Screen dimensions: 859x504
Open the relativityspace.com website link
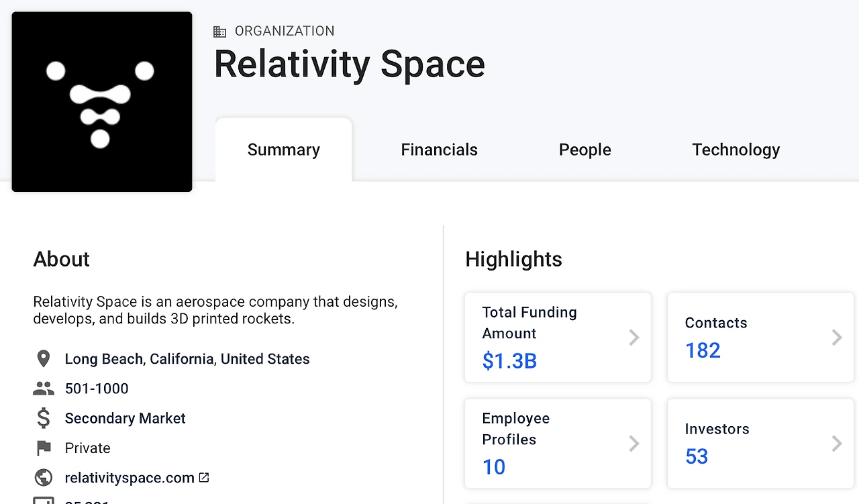click(x=130, y=478)
